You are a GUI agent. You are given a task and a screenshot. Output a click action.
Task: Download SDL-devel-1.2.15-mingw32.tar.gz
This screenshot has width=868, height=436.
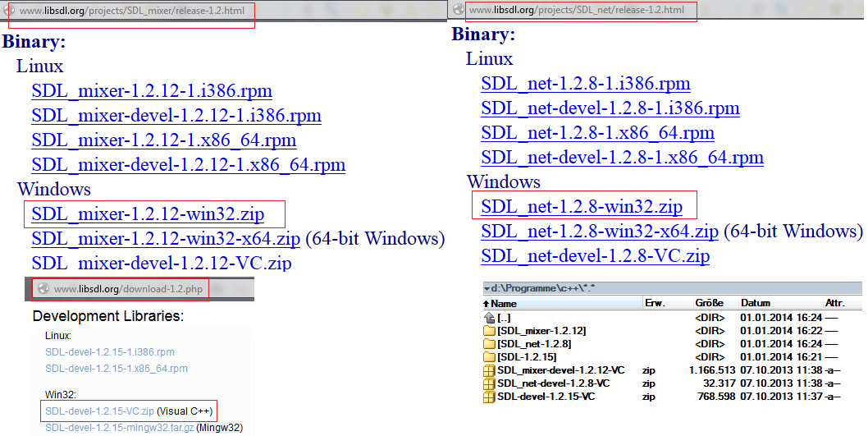(x=120, y=428)
